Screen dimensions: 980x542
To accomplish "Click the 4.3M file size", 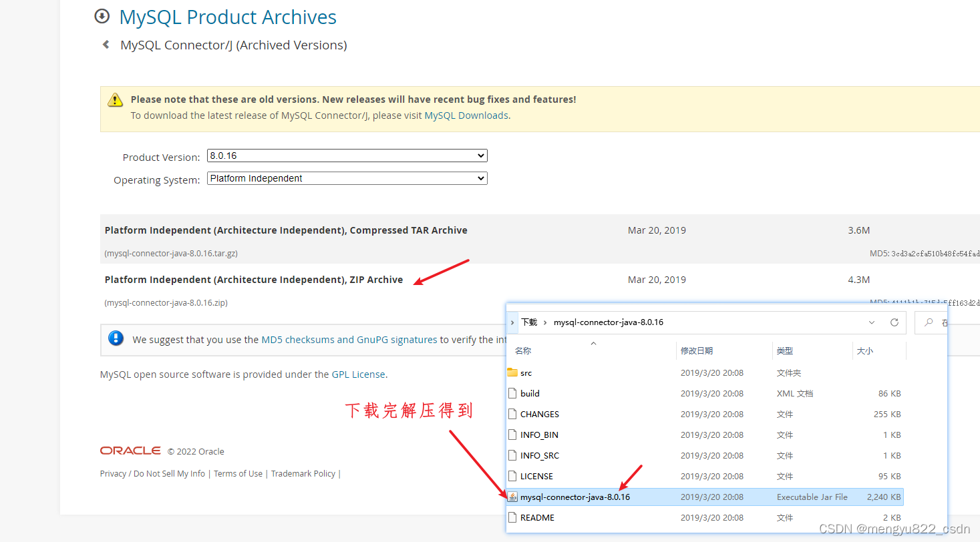I will point(858,280).
